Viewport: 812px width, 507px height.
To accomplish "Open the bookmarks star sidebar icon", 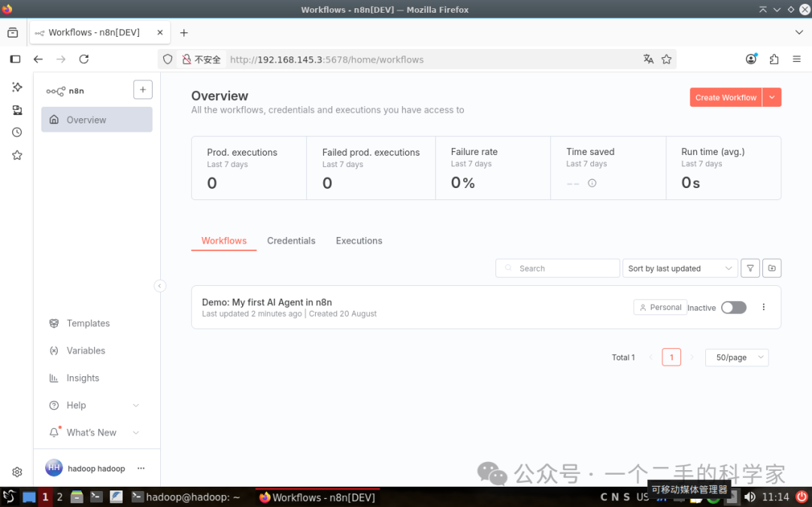I will [17, 156].
